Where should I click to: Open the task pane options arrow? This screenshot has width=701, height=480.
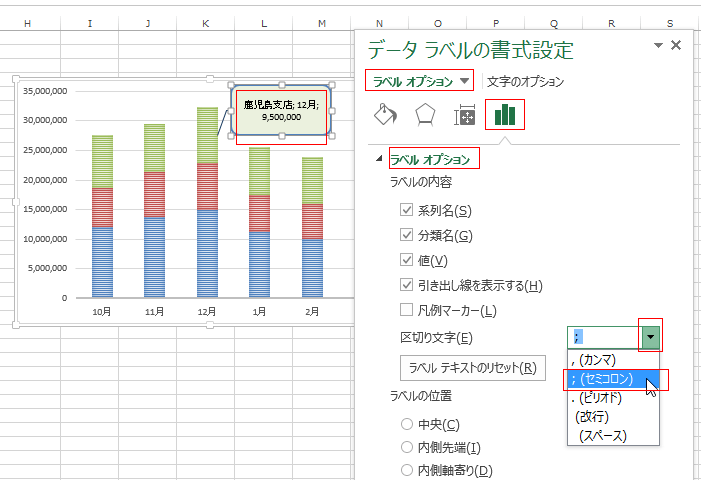click(658, 45)
